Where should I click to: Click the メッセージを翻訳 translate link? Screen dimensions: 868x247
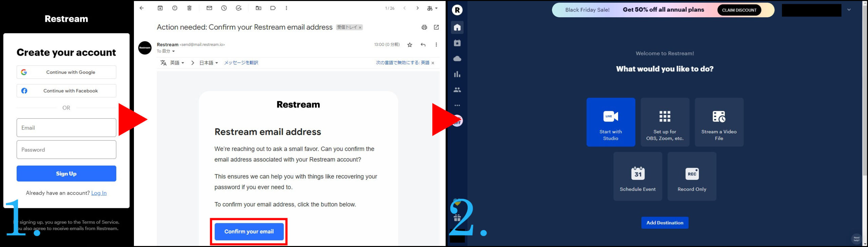(x=241, y=63)
